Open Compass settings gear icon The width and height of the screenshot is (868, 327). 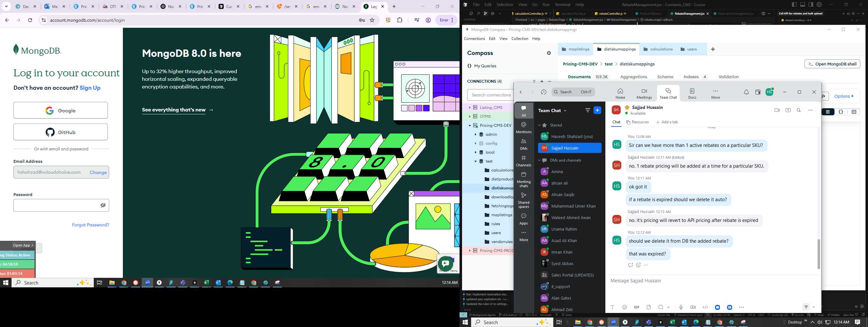[549, 53]
